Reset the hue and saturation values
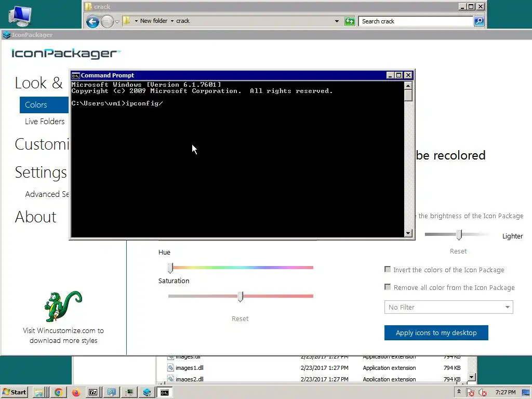This screenshot has height=399, width=532. coord(240,318)
